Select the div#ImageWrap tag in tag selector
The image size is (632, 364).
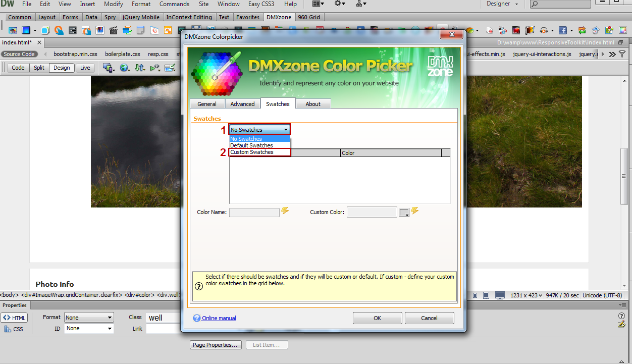click(72, 295)
